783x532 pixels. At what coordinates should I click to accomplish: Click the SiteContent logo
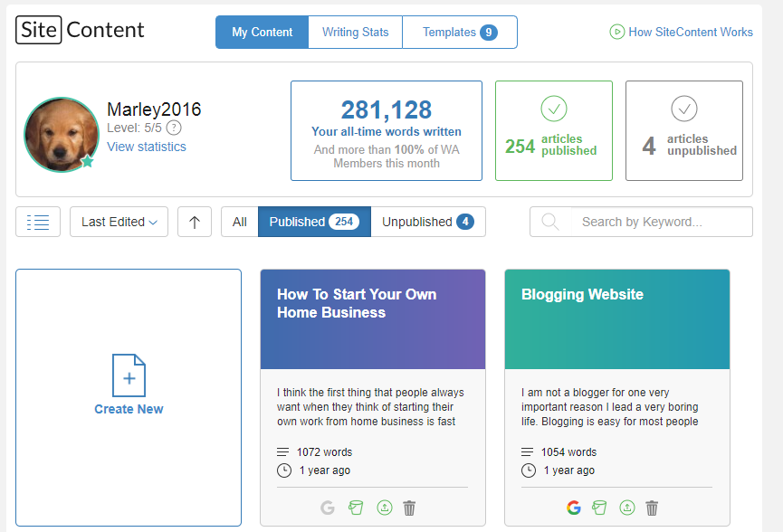coord(80,30)
